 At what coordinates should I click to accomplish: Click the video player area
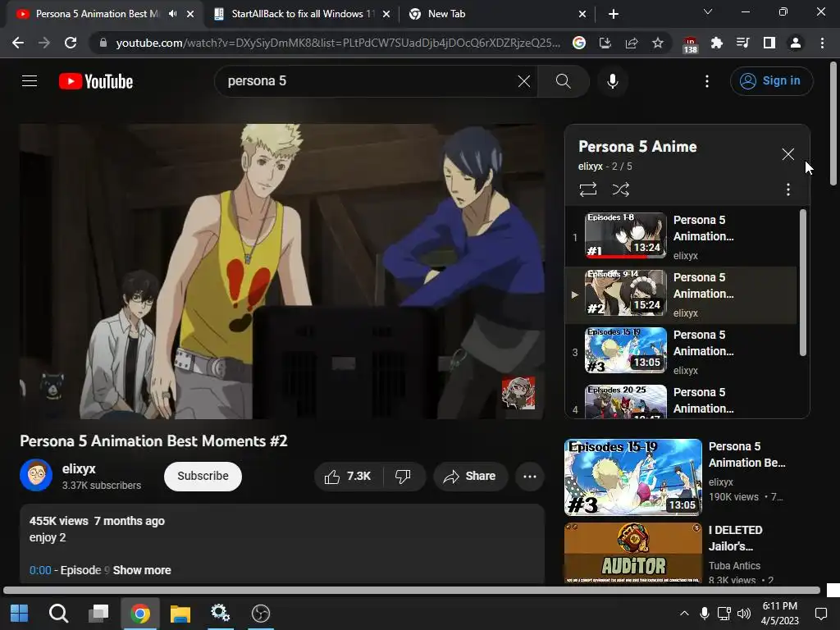[x=282, y=272]
